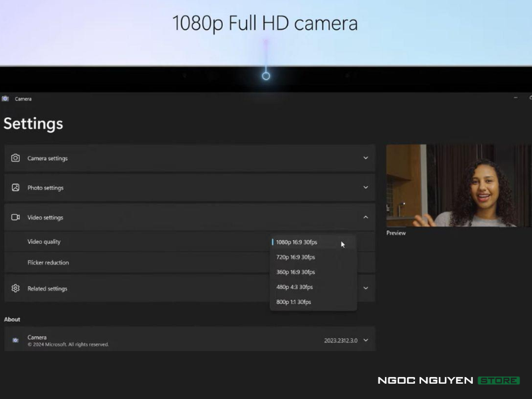Click the Camera app icon in title bar
Screen dimensions: 532x399
(x=5, y=98)
